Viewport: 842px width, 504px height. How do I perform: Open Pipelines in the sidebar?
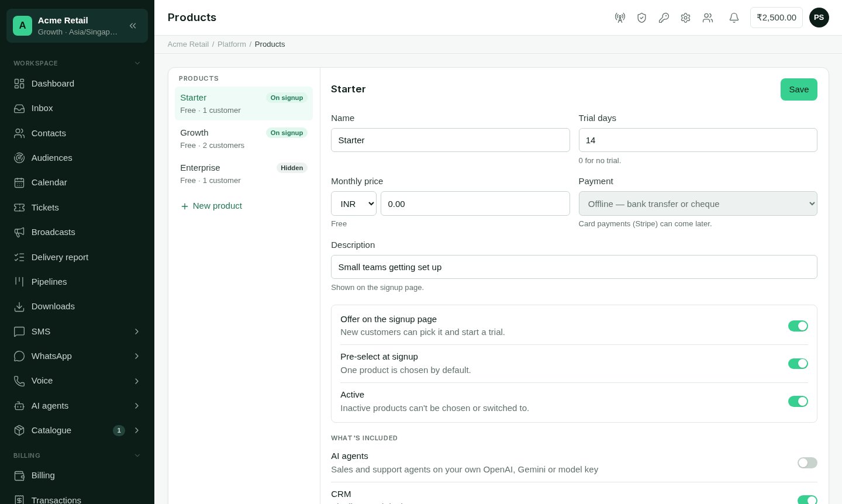[77, 282]
